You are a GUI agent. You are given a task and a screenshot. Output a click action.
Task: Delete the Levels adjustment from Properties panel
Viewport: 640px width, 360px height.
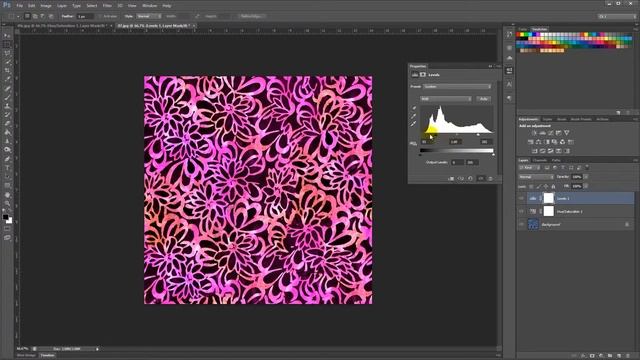[x=490, y=179]
